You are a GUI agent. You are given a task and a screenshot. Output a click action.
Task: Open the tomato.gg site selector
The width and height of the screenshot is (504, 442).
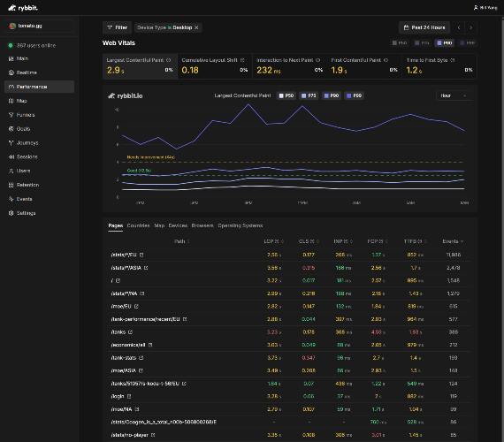pos(39,26)
